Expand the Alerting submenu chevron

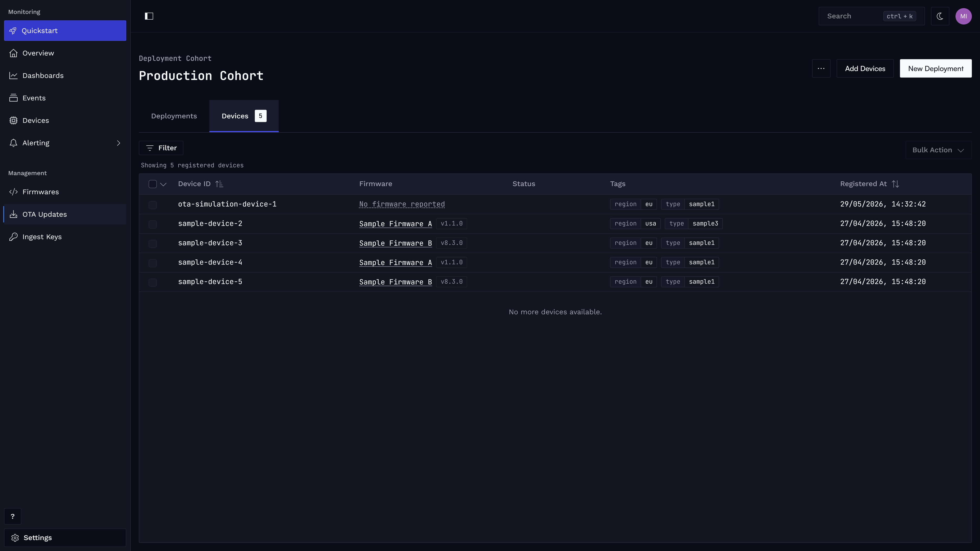118,143
